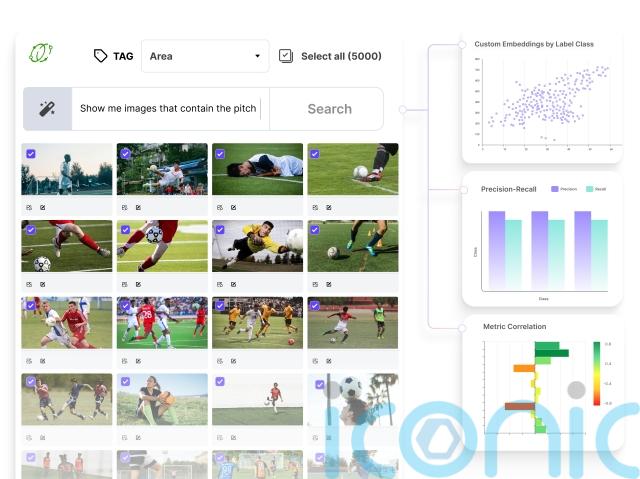Open the Area dropdown
This screenshot has width=640, height=479.
(205, 56)
